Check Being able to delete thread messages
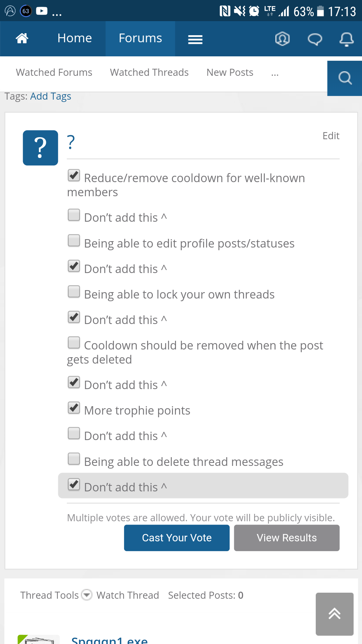 pyautogui.click(x=74, y=459)
